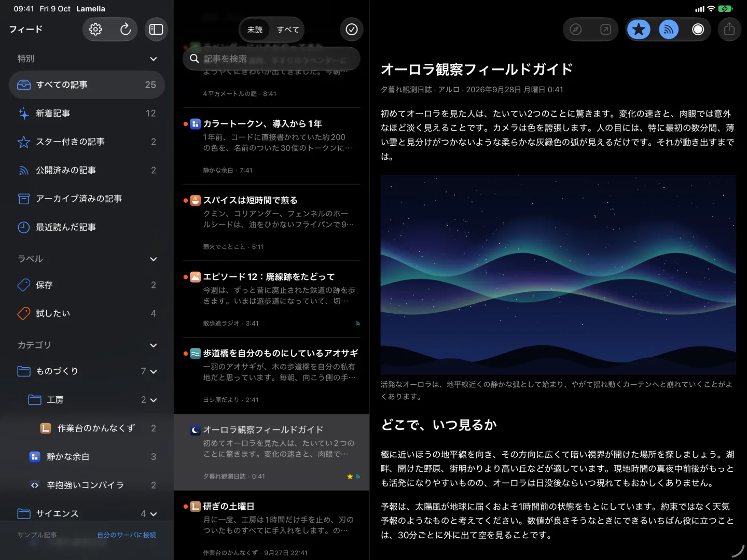The width and height of the screenshot is (747, 560).
Task: Open the article in the browser compass icon
Action: coord(576,30)
